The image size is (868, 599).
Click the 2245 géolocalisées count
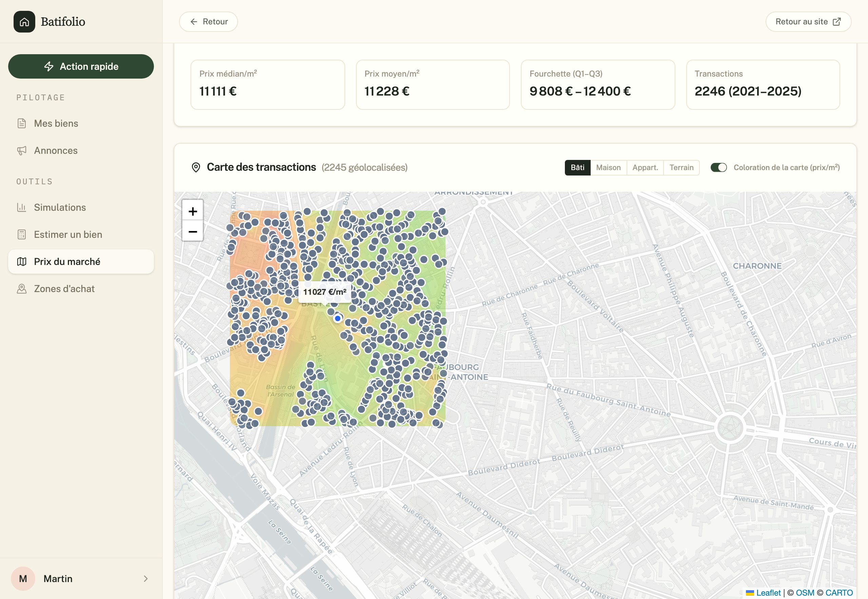coord(365,167)
